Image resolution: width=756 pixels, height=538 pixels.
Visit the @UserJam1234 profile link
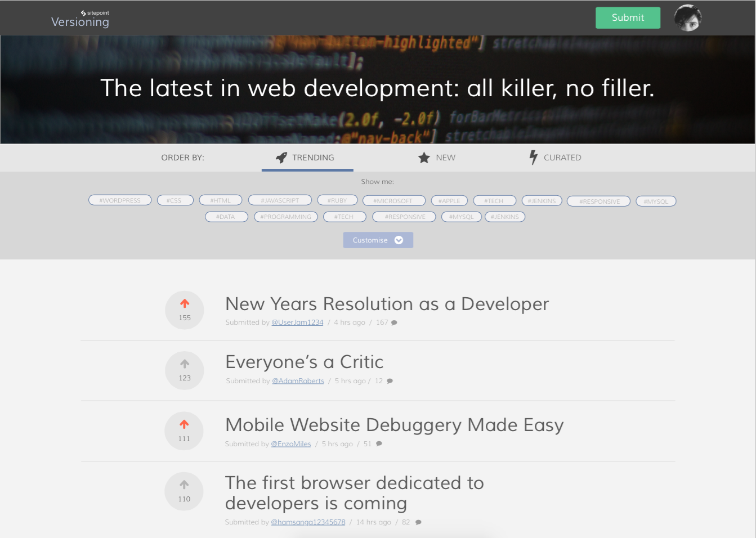pyautogui.click(x=297, y=322)
